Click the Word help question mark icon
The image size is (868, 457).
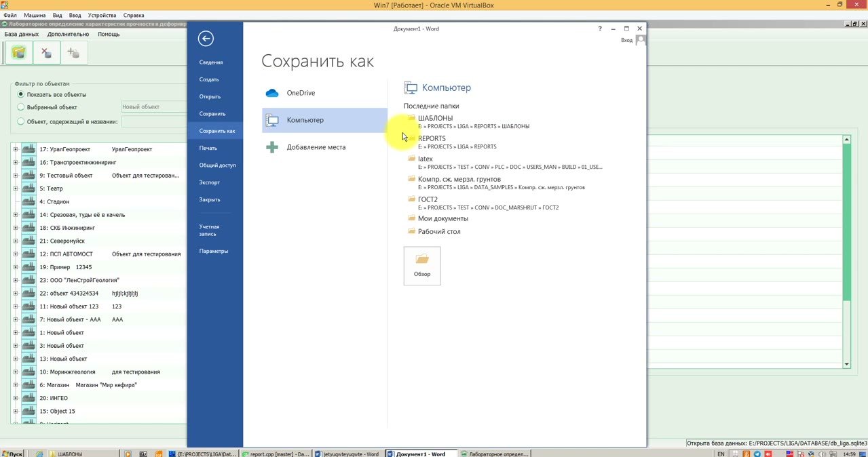[600, 28]
